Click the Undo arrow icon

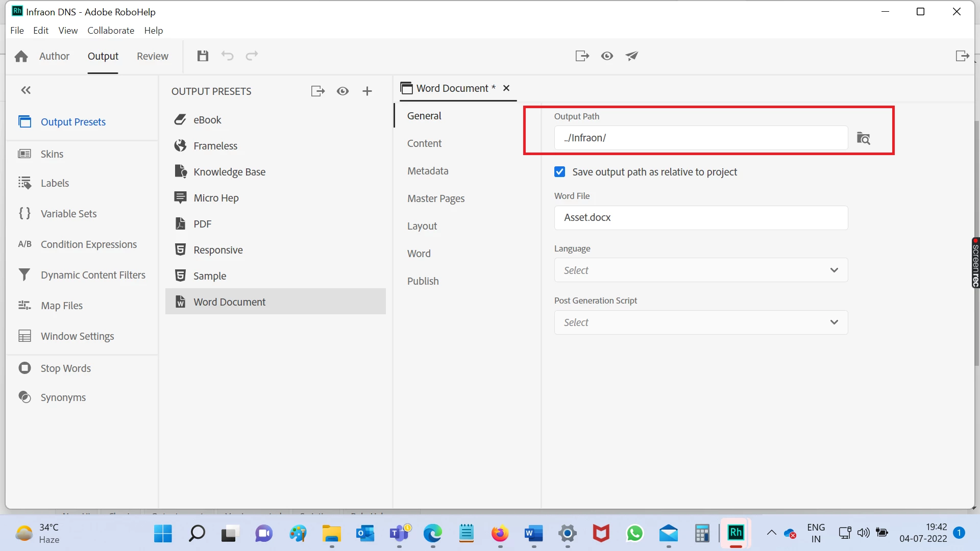tap(227, 56)
